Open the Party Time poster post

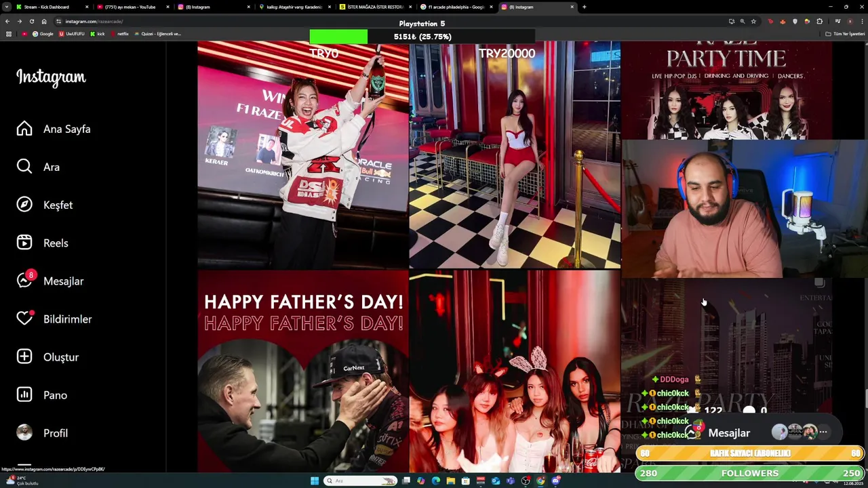[x=726, y=89]
